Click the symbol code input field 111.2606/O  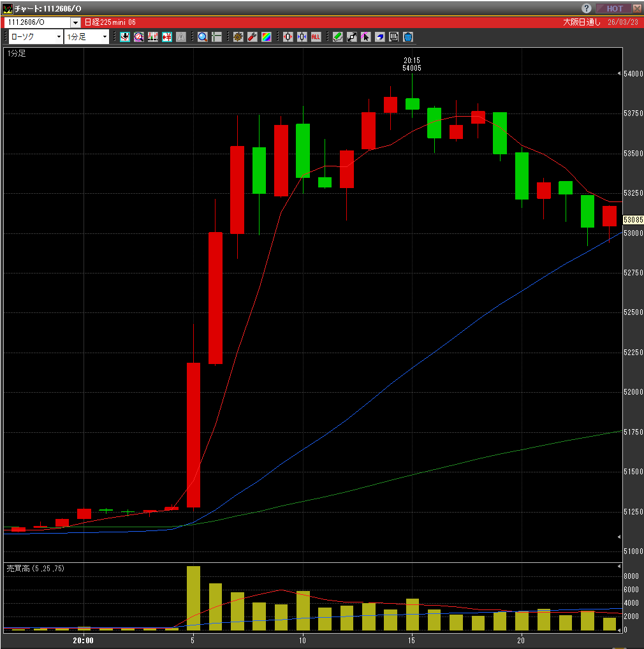click(x=38, y=22)
